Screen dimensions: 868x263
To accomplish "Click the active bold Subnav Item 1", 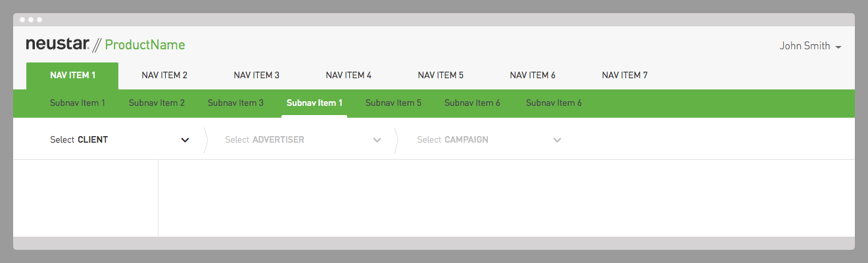I will (x=314, y=103).
